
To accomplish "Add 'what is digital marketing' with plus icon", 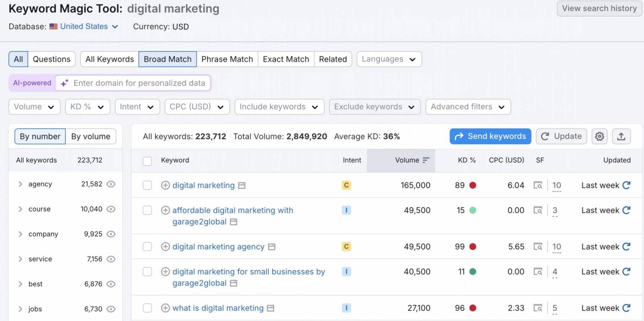I will click(x=165, y=308).
